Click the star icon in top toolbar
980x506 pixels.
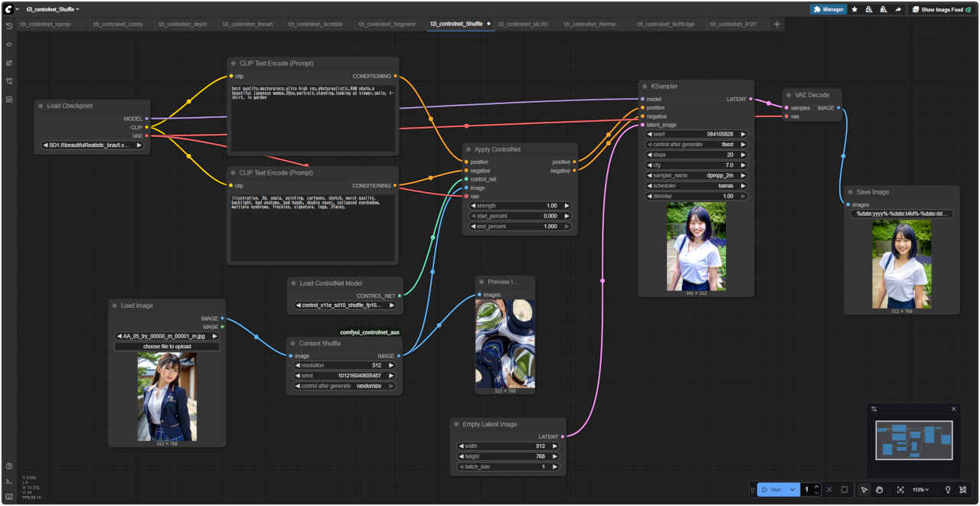(x=854, y=10)
